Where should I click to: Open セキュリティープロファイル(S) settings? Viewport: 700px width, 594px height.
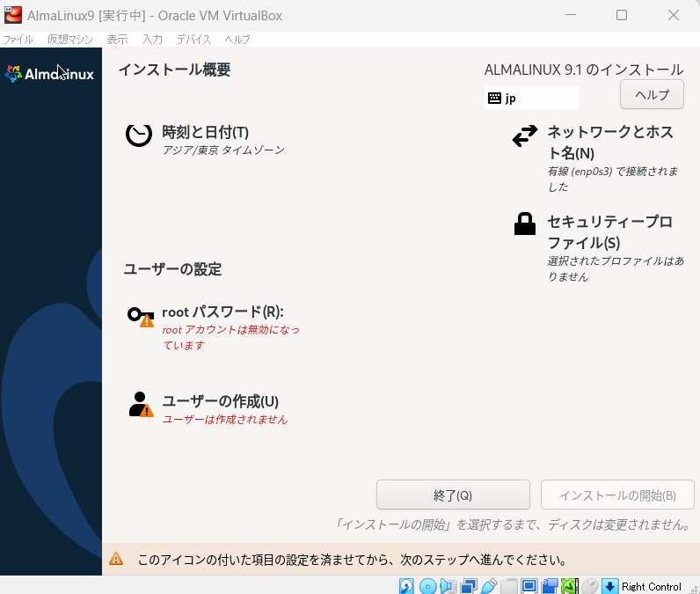pos(598,247)
